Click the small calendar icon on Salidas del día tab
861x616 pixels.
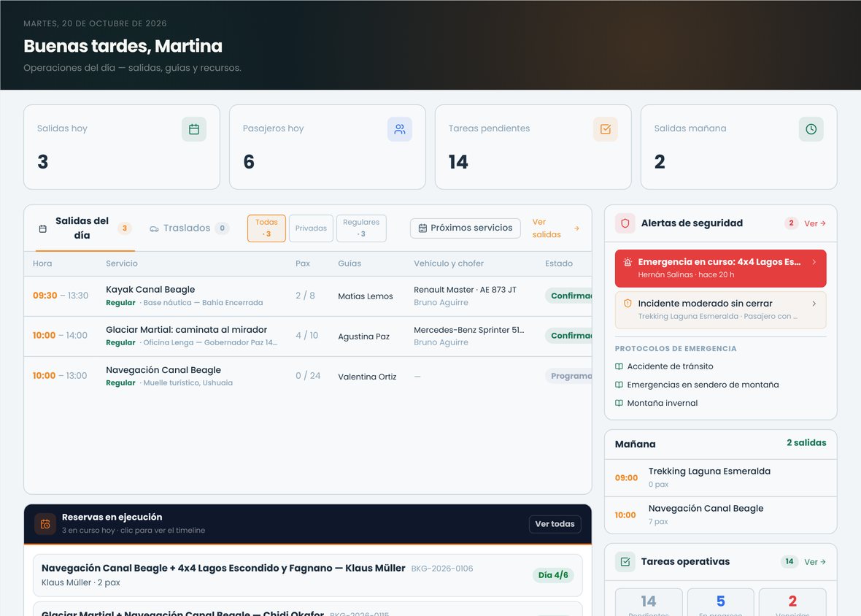(43, 228)
